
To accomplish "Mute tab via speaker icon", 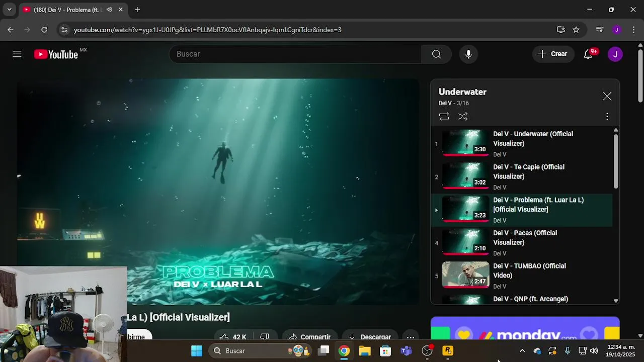I will 109,10.
